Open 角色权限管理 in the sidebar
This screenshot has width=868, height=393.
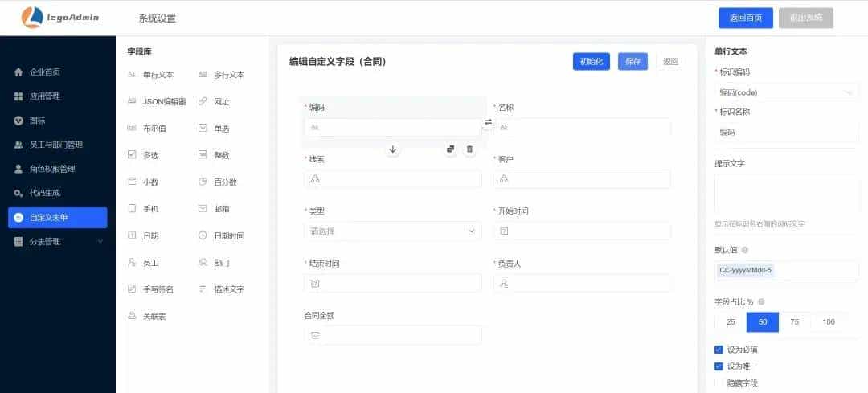(58, 169)
